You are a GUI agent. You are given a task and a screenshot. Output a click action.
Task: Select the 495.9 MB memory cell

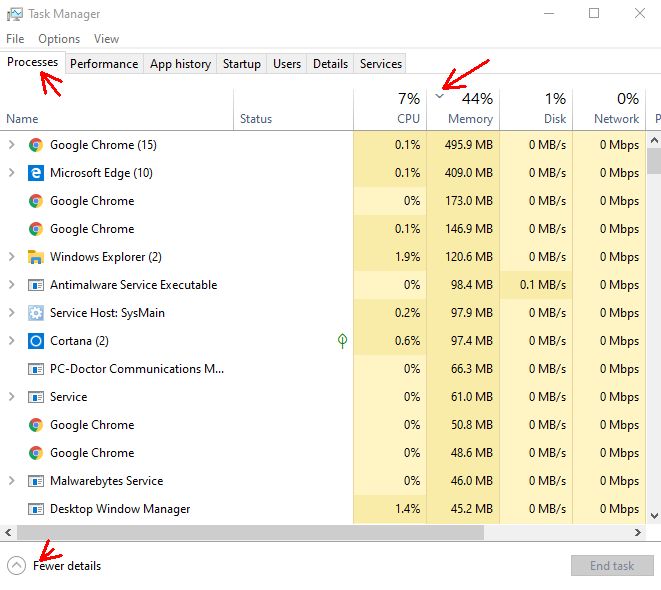coord(463,145)
